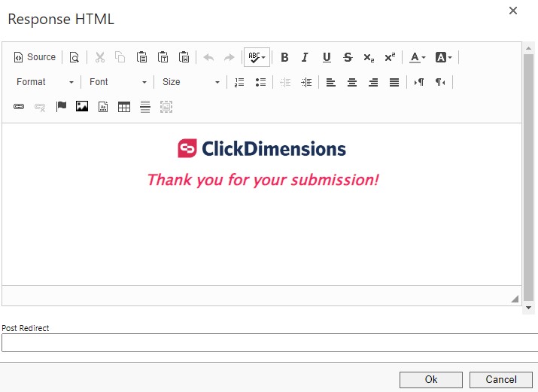Open the Font dropdown
The height and width of the screenshot is (392, 538).
pos(118,82)
